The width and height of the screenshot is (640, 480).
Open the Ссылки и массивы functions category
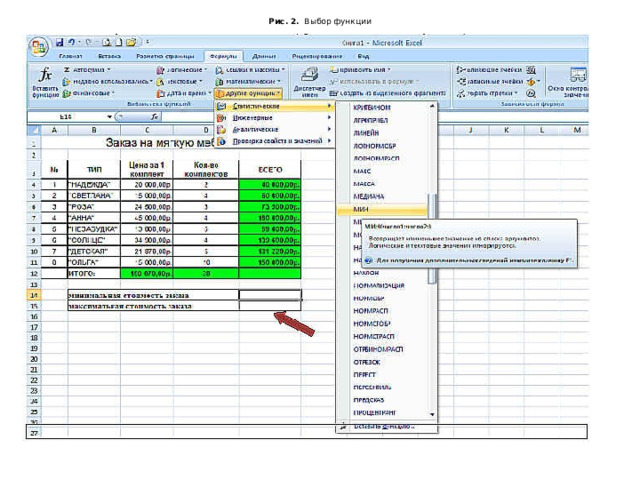click(x=250, y=70)
